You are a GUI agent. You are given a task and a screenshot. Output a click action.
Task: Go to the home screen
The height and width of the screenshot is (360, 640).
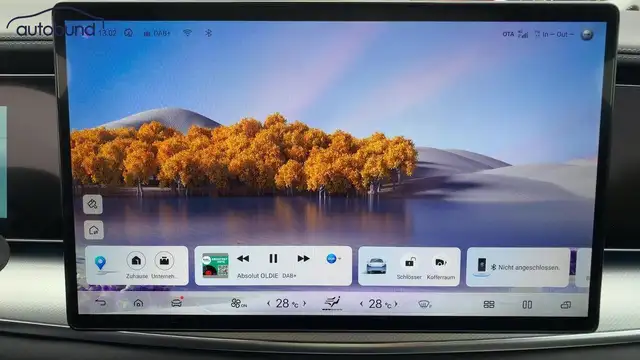(138, 303)
